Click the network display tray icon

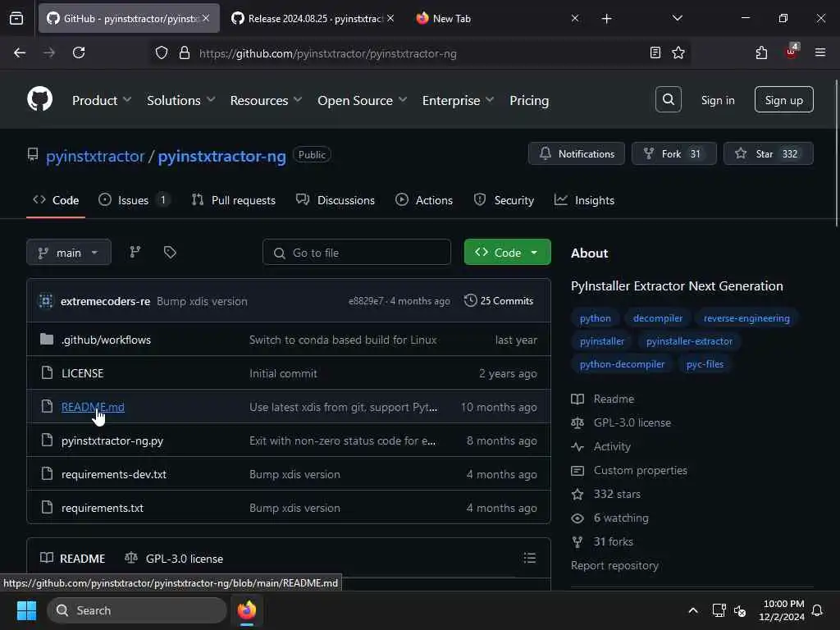[719, 610]
